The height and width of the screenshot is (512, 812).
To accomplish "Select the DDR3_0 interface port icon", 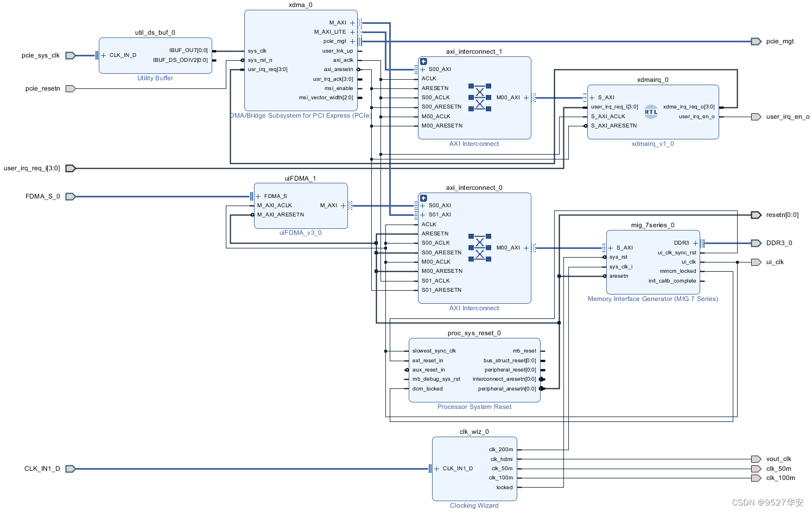I will [x=756, y=243].
